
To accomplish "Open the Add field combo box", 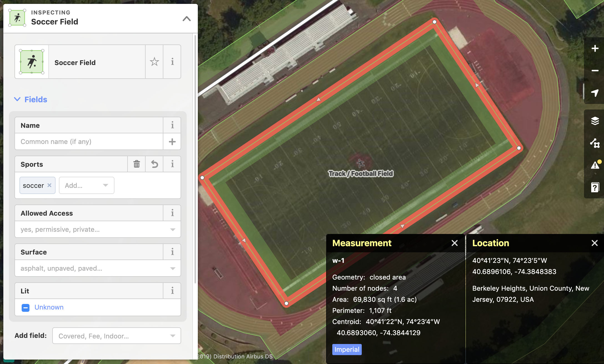I will [117, 336].
